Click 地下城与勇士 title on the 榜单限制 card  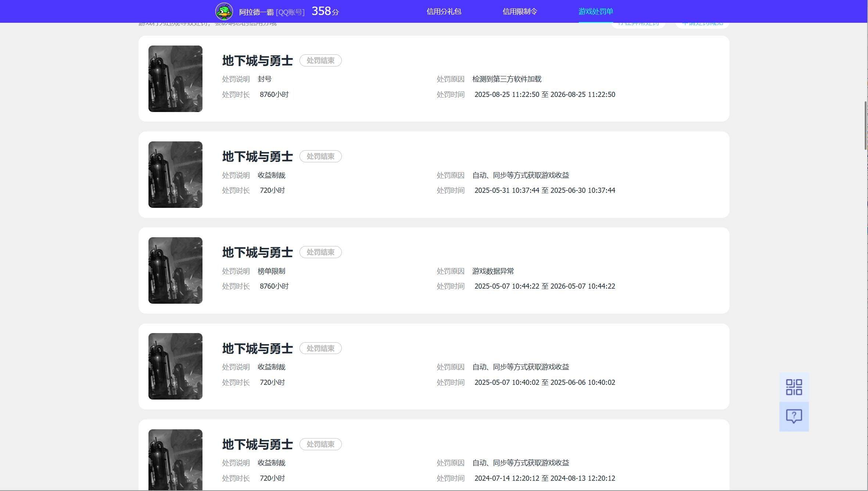pos(257,252)
